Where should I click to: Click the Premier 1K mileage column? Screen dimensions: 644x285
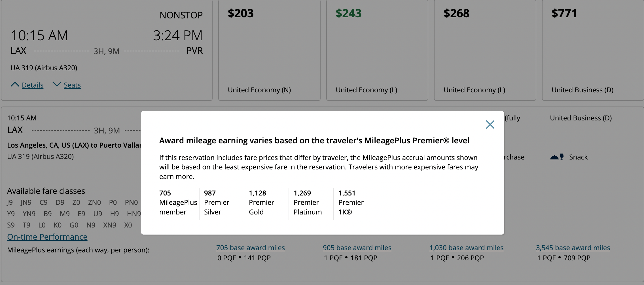pyautogui.click(x=351, y=202)
